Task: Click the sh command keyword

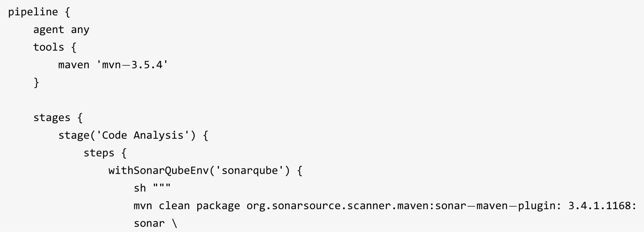Action: (140, 188)
